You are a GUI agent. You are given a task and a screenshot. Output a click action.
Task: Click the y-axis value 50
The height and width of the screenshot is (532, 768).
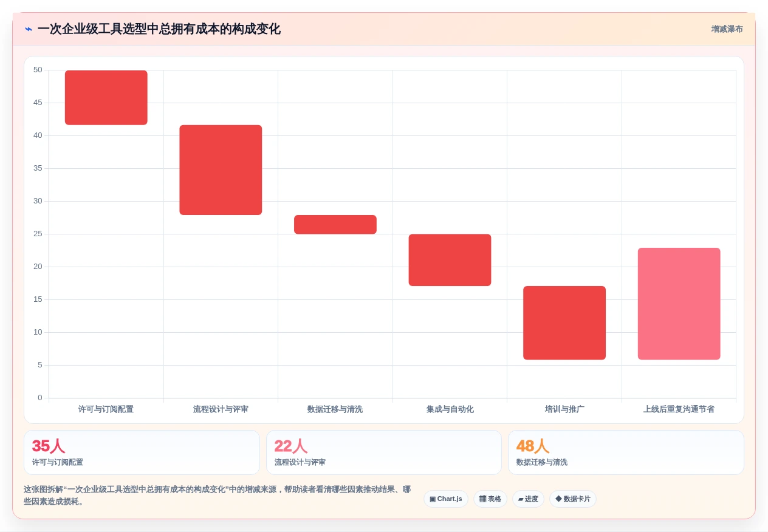[38, 70]
